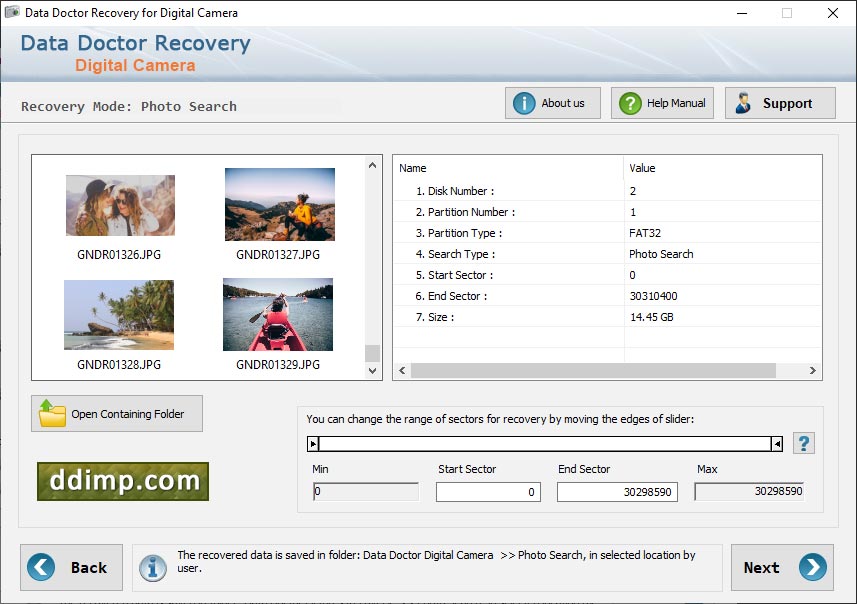Select the GNDR01327.JPG thumbnail
The image size is (857, 604).
(279, 205)
